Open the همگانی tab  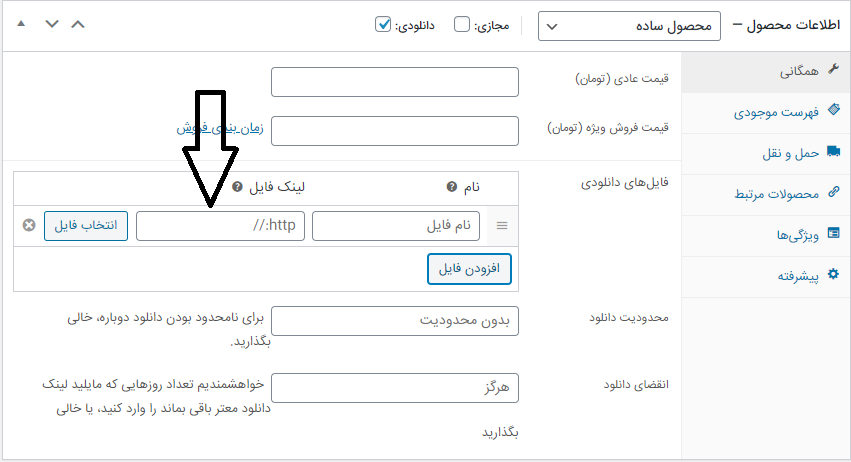pos(766,72)
